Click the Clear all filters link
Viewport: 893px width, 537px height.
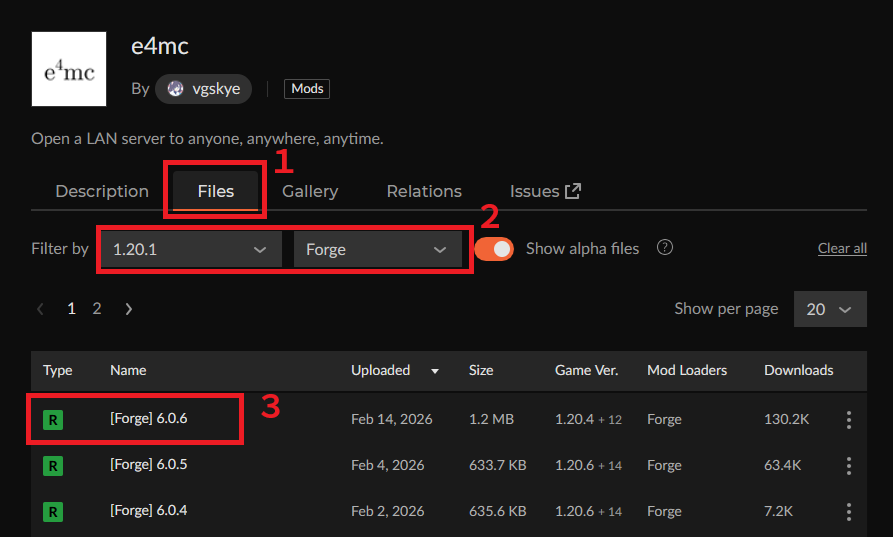pos(841,249)
